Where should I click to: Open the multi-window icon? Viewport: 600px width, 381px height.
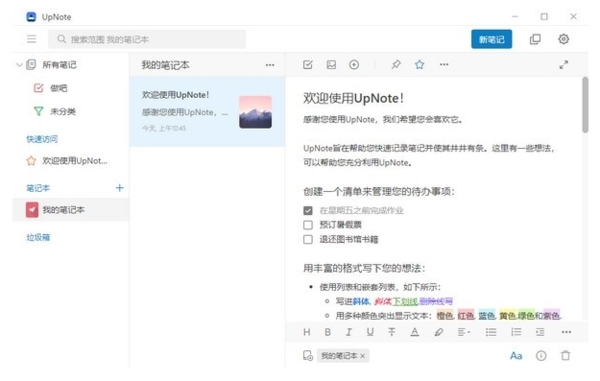pos(535,39)
